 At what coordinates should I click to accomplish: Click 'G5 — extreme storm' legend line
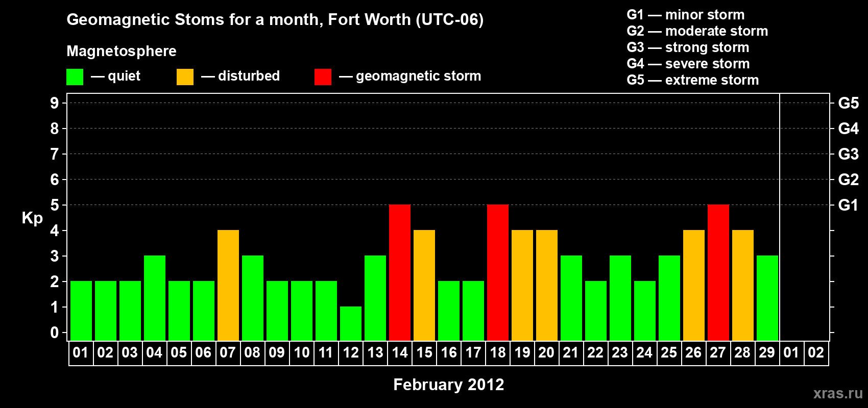click(x=693, y=80)
